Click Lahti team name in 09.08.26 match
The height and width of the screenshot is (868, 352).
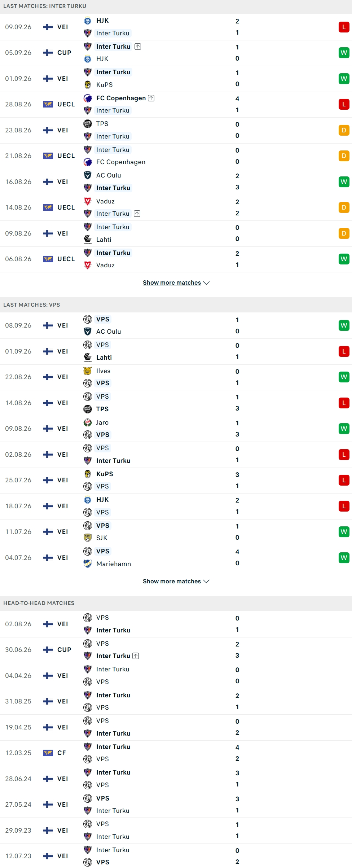104,240
